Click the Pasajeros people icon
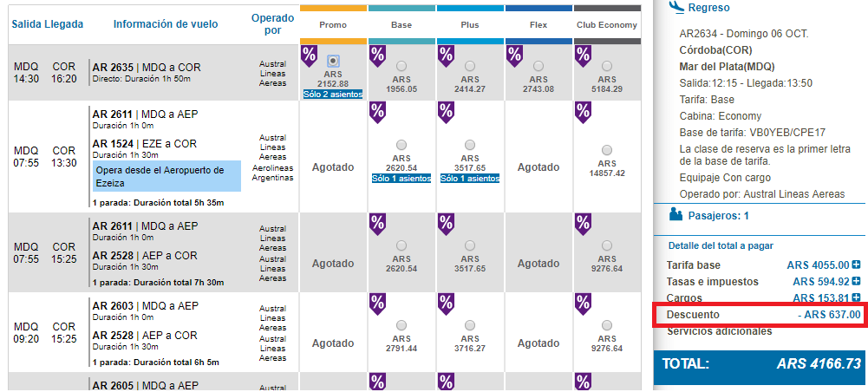868x392 pixels. (675, 215)
